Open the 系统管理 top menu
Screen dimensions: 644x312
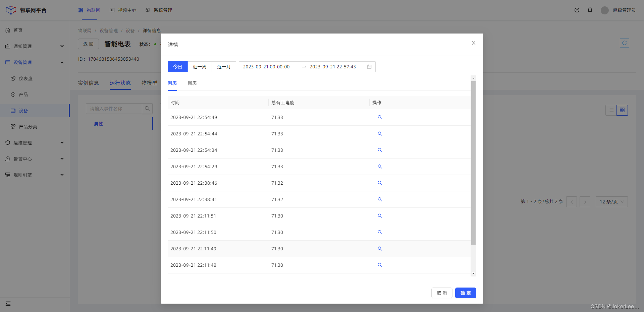[159, 10]
